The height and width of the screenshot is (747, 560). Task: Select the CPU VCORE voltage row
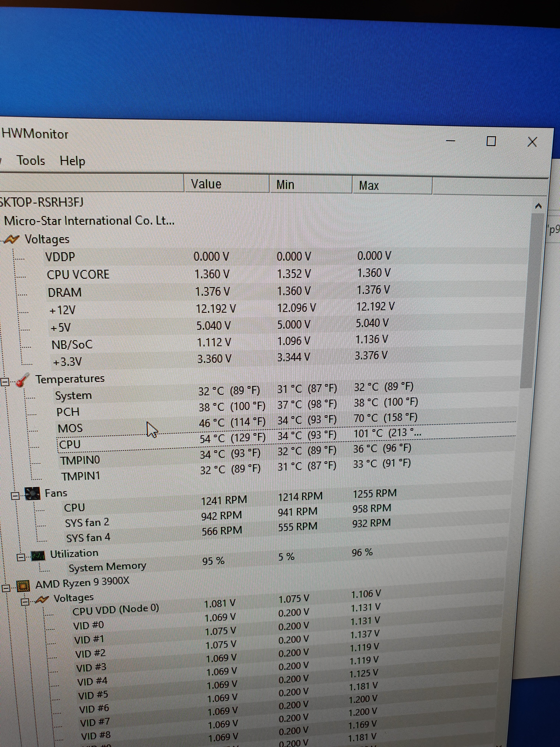click(x=78, y=274)
